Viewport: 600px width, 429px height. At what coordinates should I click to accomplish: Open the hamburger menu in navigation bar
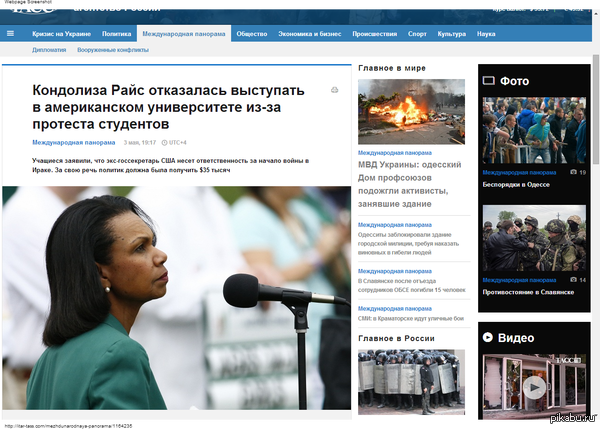(x=11, y=33)
